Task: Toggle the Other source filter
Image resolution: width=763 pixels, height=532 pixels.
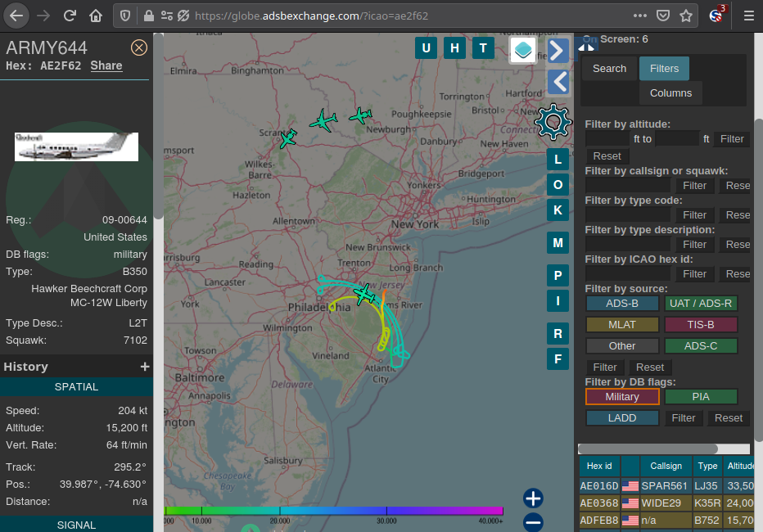Action: pyautogui.click(x=622, y=346)
